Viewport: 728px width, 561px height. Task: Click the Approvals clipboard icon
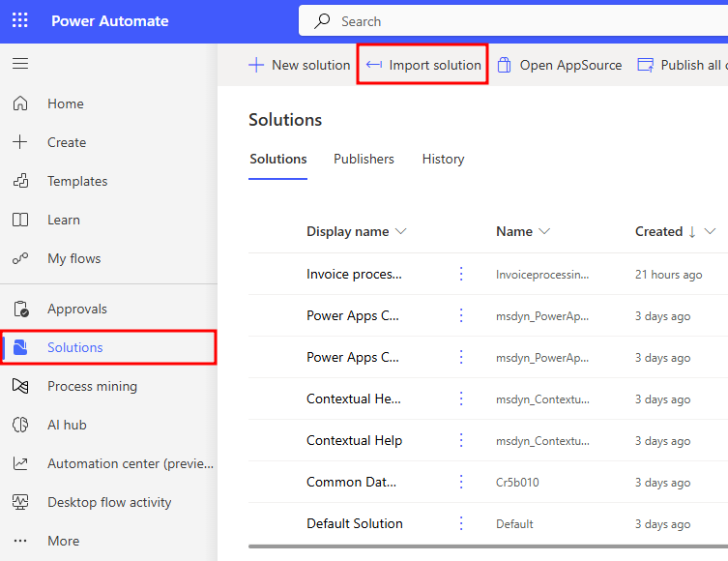pyautogui.click(x=21, y=309)
